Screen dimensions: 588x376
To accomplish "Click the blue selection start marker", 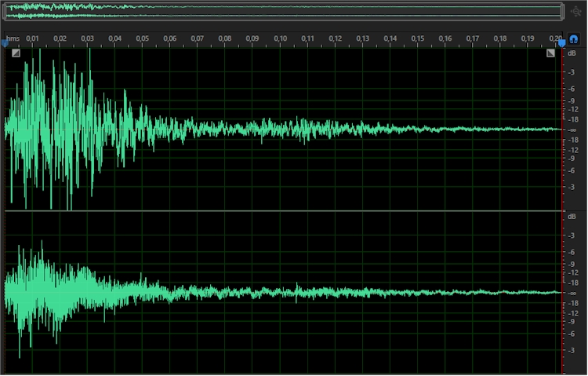I will 5,44.
